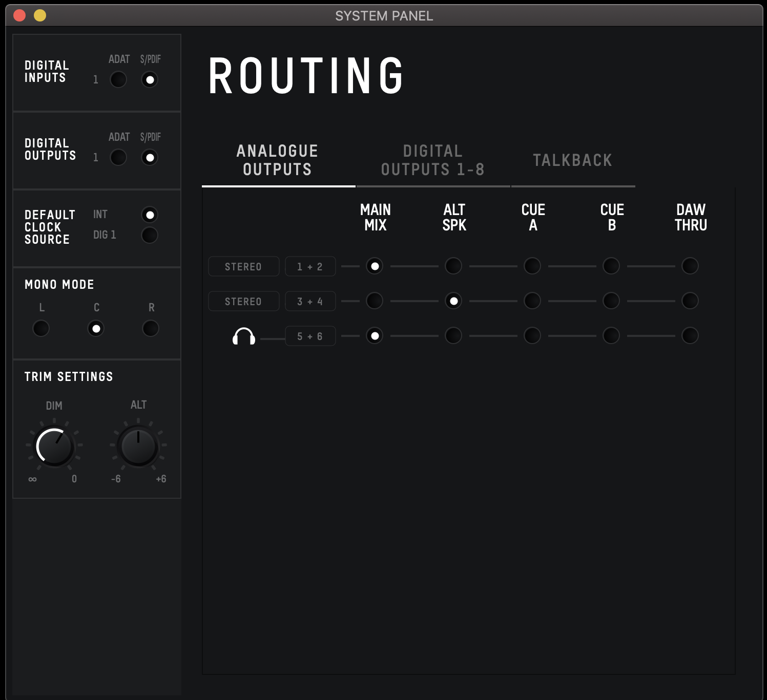Select ADAT for Digital Outputs
Viewport: 767px width, 700px height.
coord(118,157)
